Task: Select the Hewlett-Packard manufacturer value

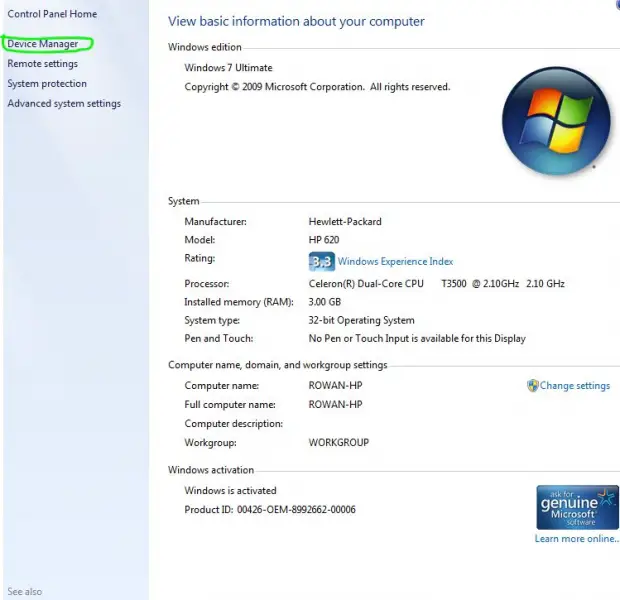Action: pos(345,221)
